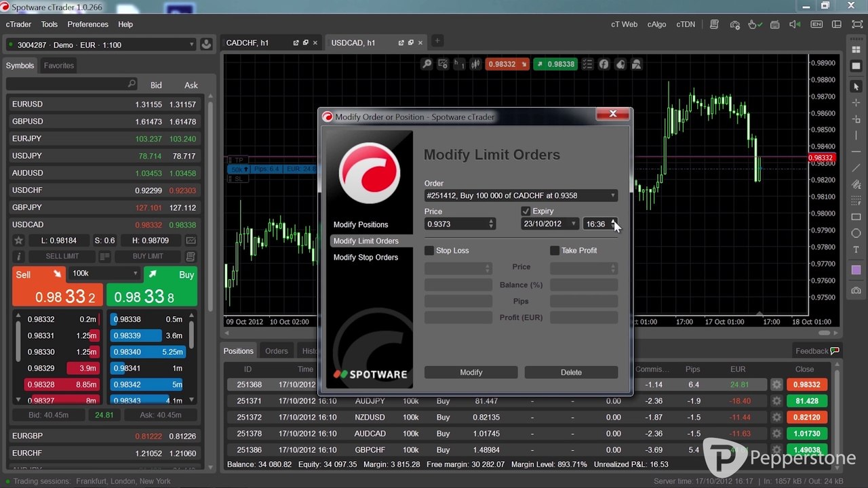Open the cT Web link
Screen dimensions: 868x488
tap(624, 24)
